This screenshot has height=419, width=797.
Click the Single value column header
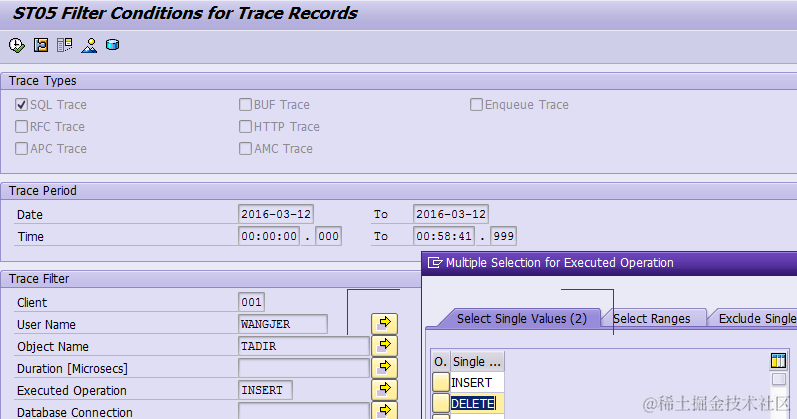(x=477, y=362)
